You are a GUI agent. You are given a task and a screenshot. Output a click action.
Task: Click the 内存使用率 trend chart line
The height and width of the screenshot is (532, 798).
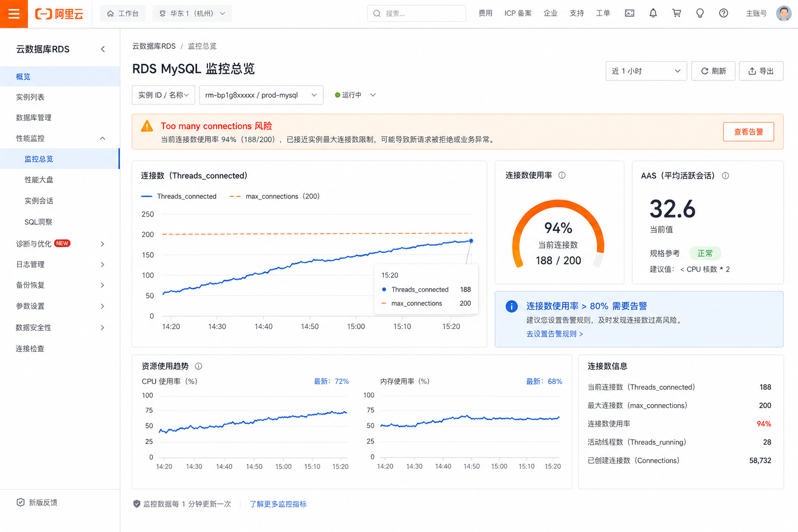point(470,421)
